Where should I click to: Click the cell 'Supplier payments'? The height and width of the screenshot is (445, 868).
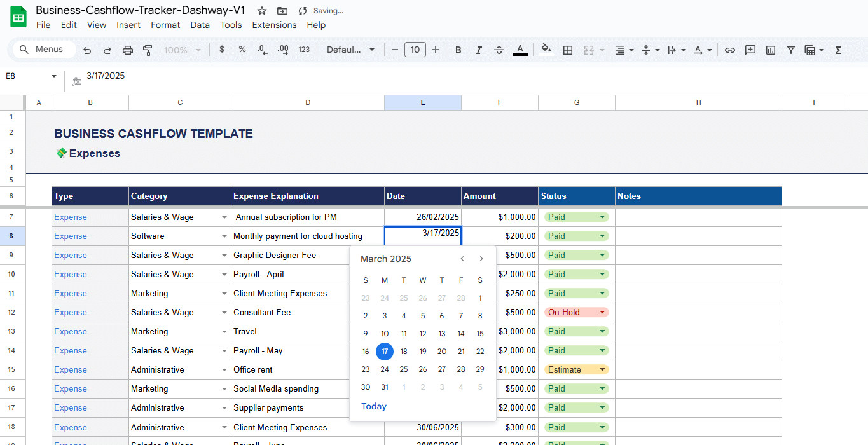coord(308,407)
